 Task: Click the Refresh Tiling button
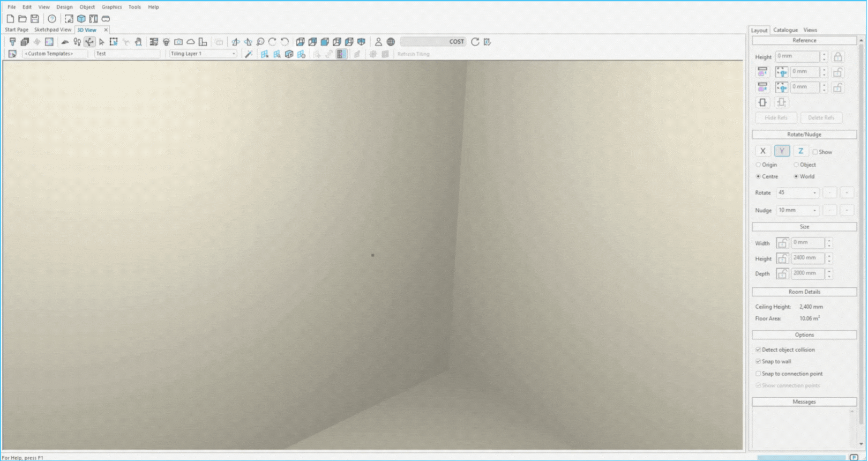pyautogui.click(x=414, y=54)
